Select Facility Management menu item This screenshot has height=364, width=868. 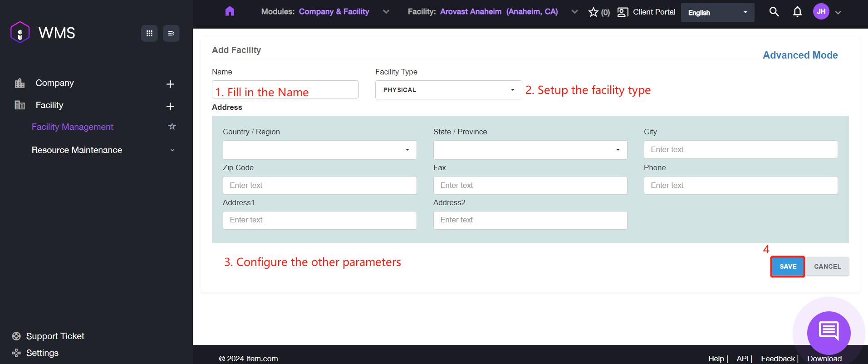pos(72,127)
